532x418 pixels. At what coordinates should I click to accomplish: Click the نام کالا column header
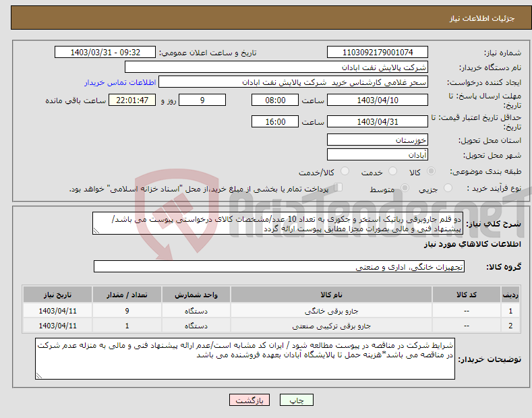[x=331, y=295]
